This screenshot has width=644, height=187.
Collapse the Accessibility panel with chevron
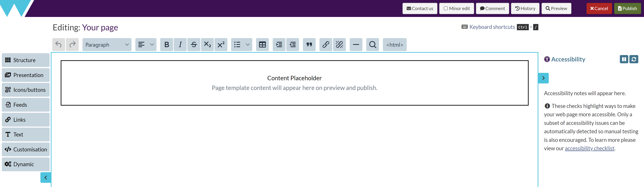click(543, 78)
